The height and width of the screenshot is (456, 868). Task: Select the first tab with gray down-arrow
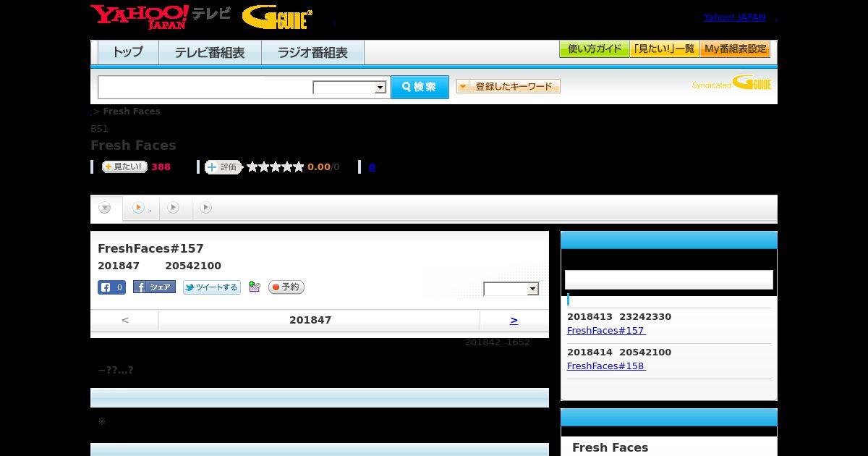[106, 208]
